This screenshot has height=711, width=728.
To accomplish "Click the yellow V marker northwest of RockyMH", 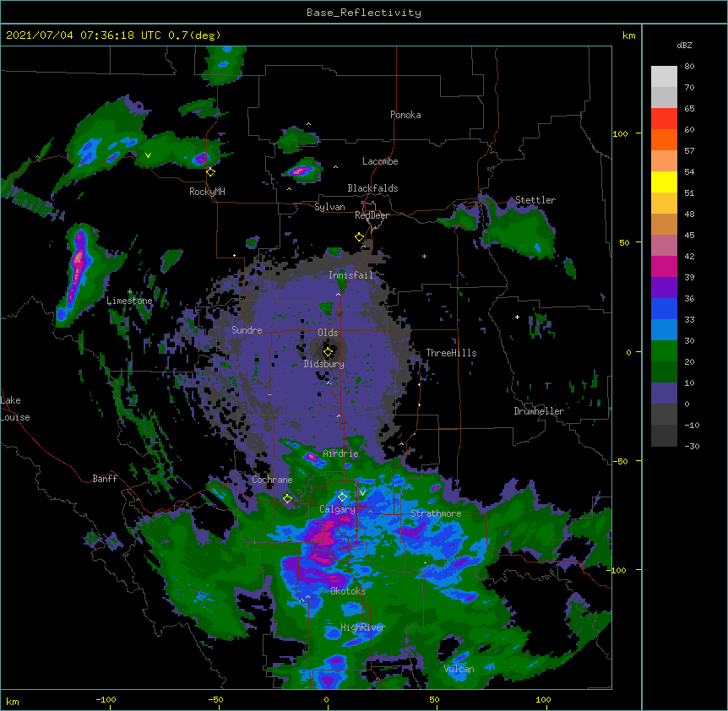I will (x=148, y=155).
